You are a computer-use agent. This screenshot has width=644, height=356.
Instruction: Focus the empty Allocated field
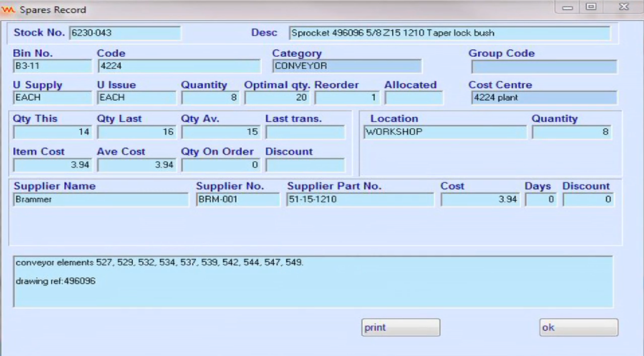414,98
